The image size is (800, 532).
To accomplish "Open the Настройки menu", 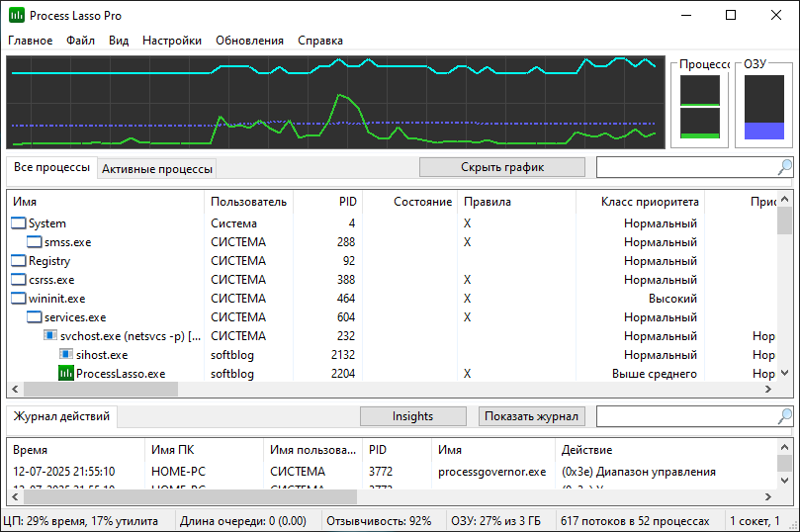I will [172, 41].
